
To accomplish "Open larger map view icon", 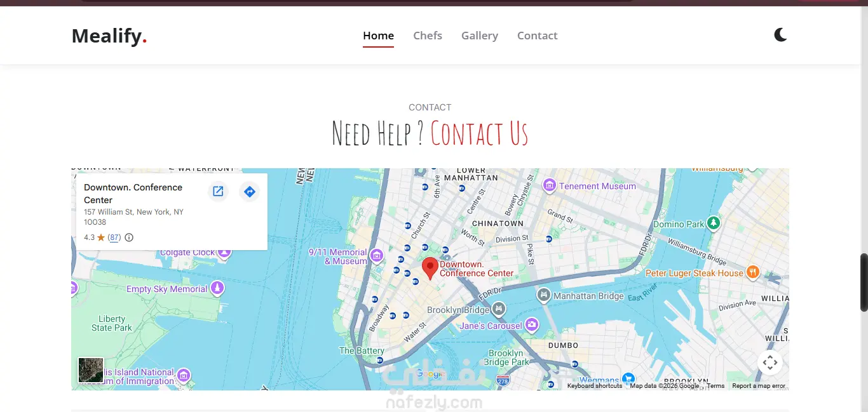I will coord(218,192).
